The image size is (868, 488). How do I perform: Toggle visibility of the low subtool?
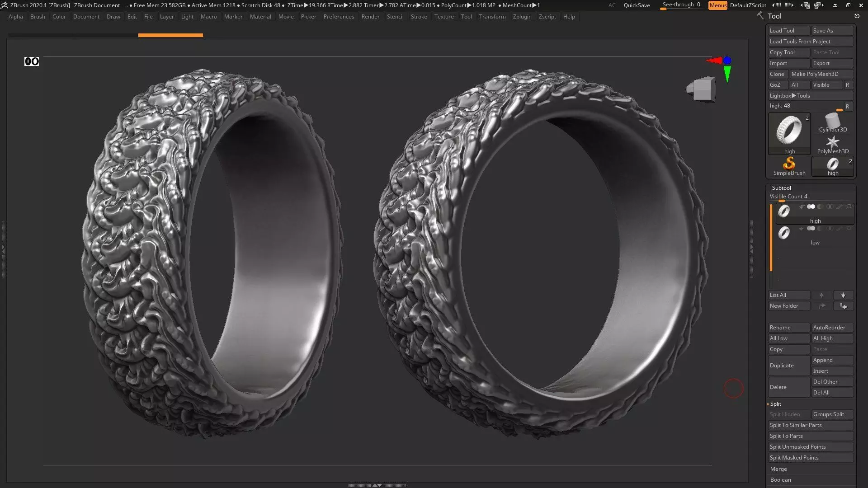[x=849, y=229]
